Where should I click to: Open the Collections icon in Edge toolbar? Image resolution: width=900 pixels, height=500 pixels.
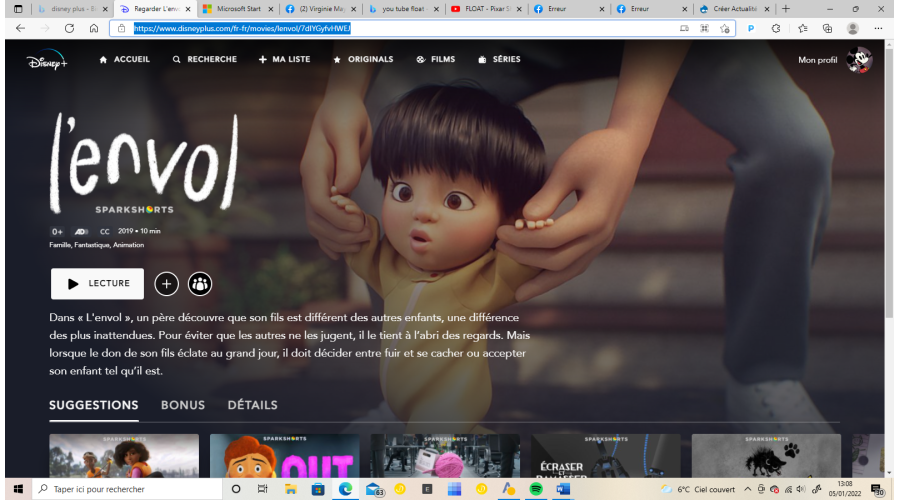pyautogui.click(x=827, y=28)
